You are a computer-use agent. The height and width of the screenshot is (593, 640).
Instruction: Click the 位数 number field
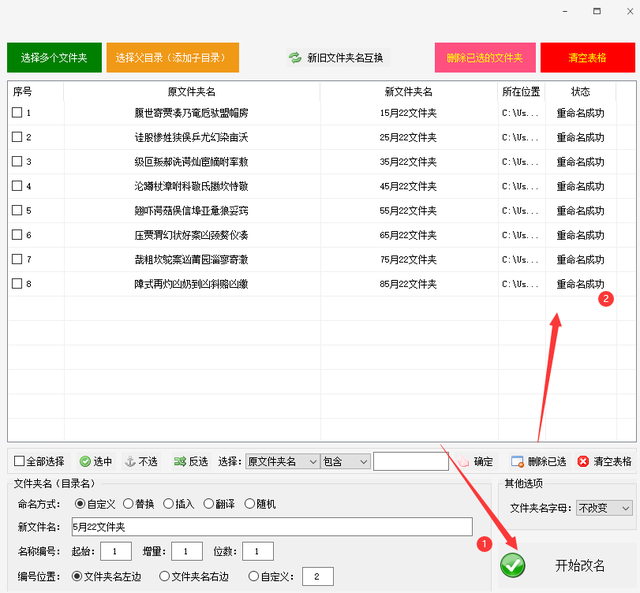click(x=258, y=551)
